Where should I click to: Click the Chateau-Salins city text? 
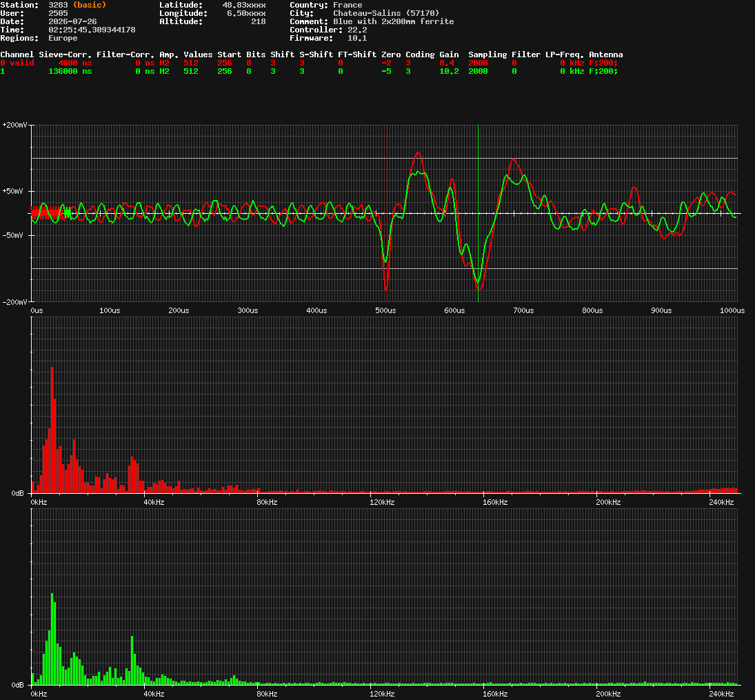pos(366,13)
